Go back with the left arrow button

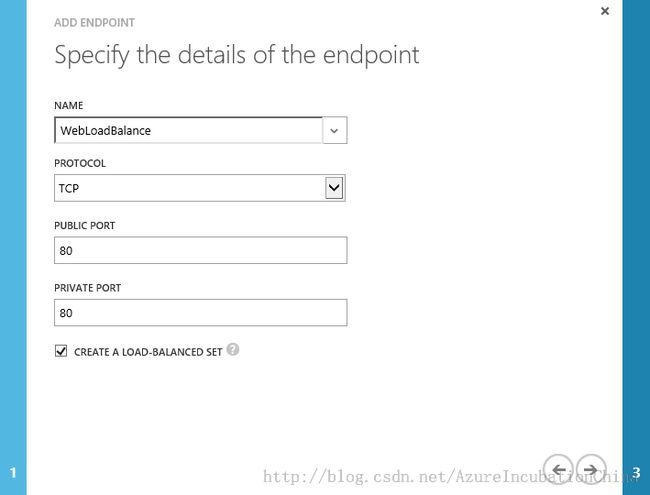click(x=558, y=470)
